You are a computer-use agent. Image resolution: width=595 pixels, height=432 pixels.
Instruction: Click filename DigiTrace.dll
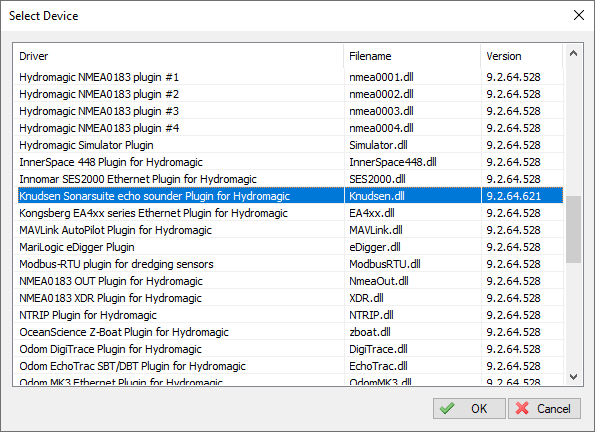pyautogui.click(x=378, y=349)
